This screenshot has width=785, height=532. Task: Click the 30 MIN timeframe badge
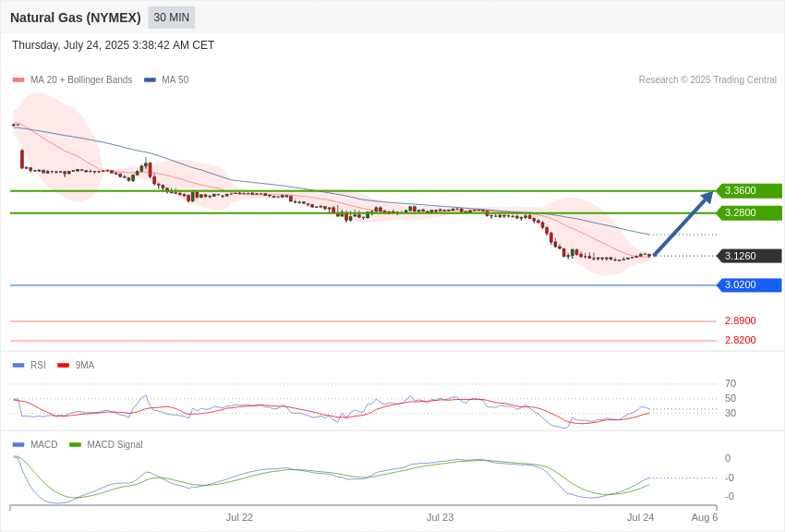click(x=171, y=18)
